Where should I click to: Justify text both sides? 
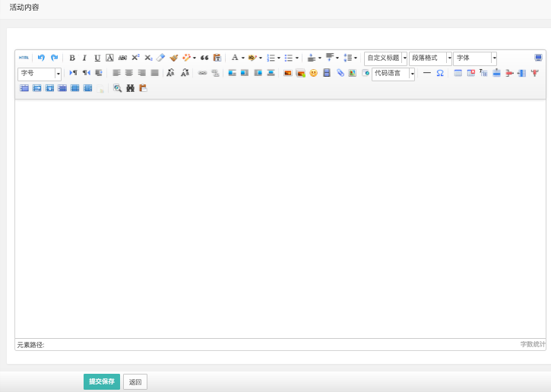154,73
